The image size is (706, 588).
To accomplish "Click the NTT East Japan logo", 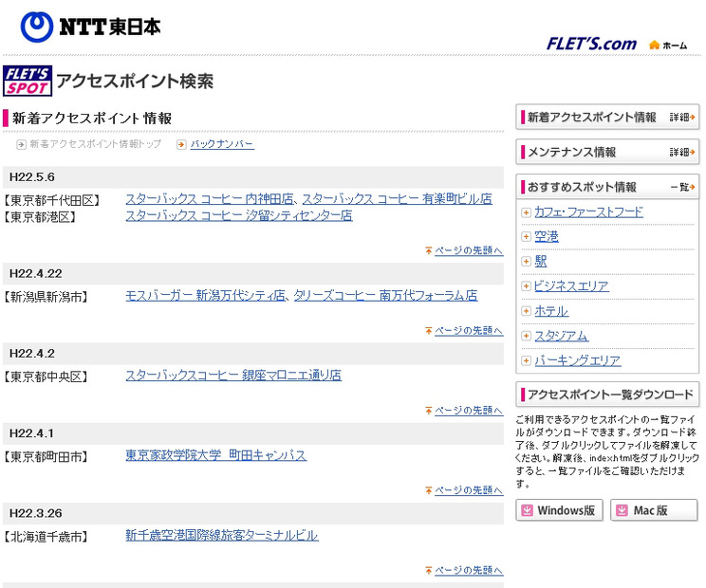I will click(90, 27).
